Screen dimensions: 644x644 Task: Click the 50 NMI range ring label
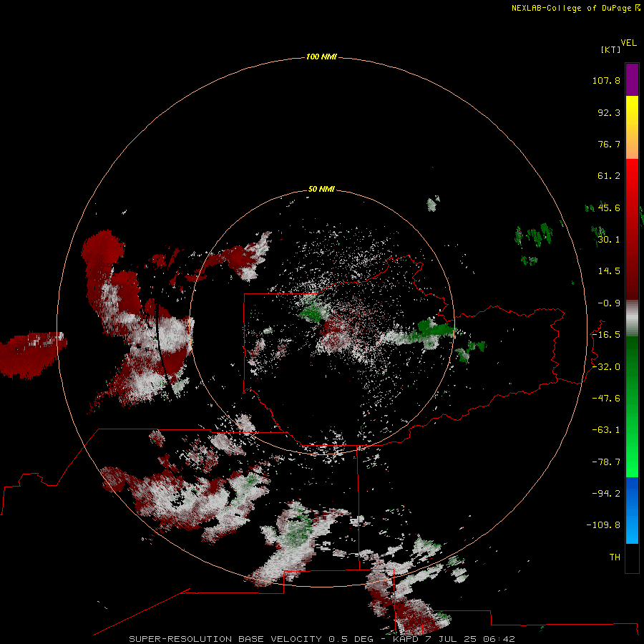(321, 189)
